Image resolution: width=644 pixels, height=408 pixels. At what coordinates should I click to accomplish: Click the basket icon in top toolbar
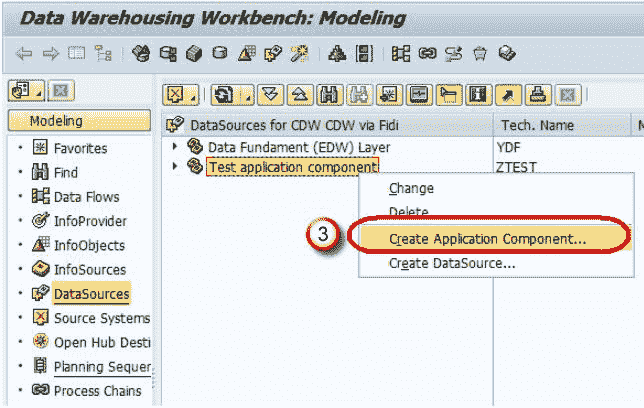click(480, 54)
